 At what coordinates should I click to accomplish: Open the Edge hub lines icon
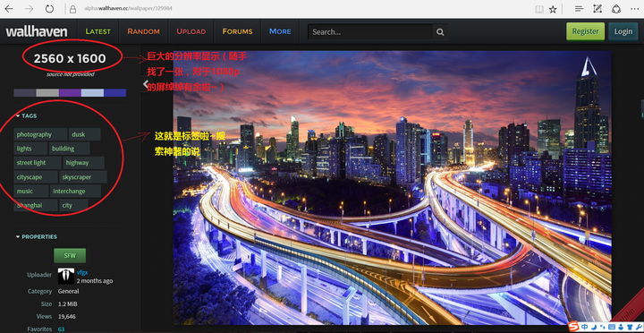(x=579, y=9)
